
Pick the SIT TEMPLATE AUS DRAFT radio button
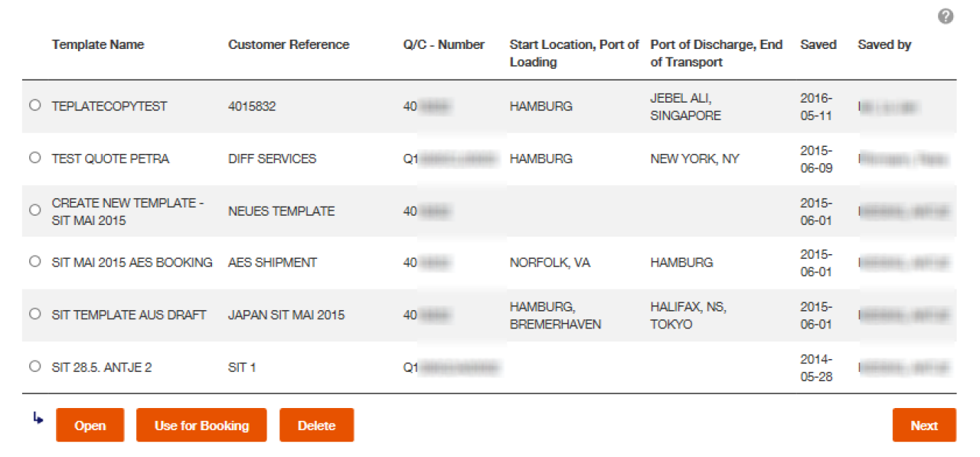pos(34,313)
